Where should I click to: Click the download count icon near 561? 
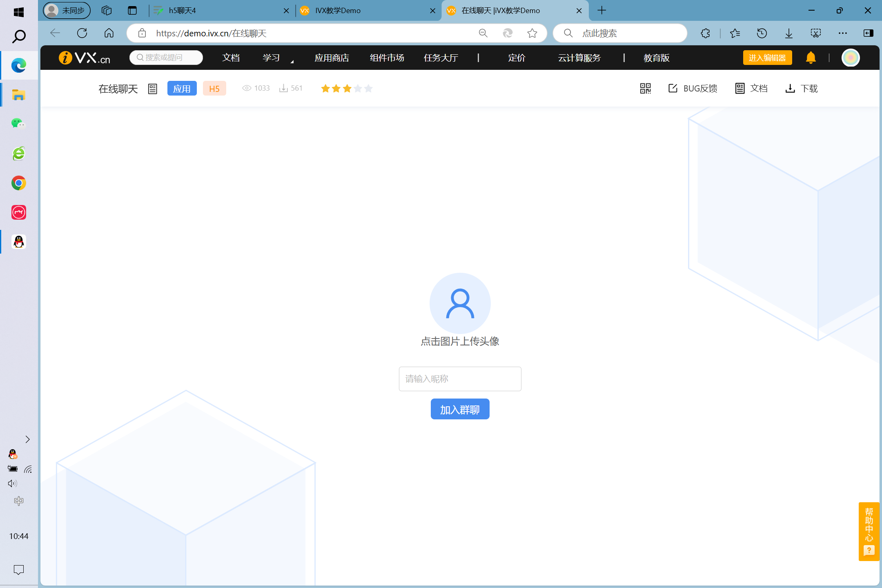(283, 88)
